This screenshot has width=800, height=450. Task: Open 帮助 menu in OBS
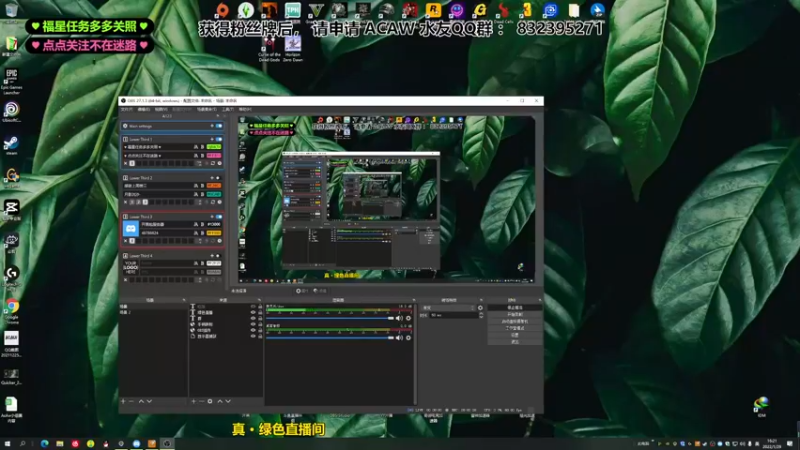(x=245, y=109)
